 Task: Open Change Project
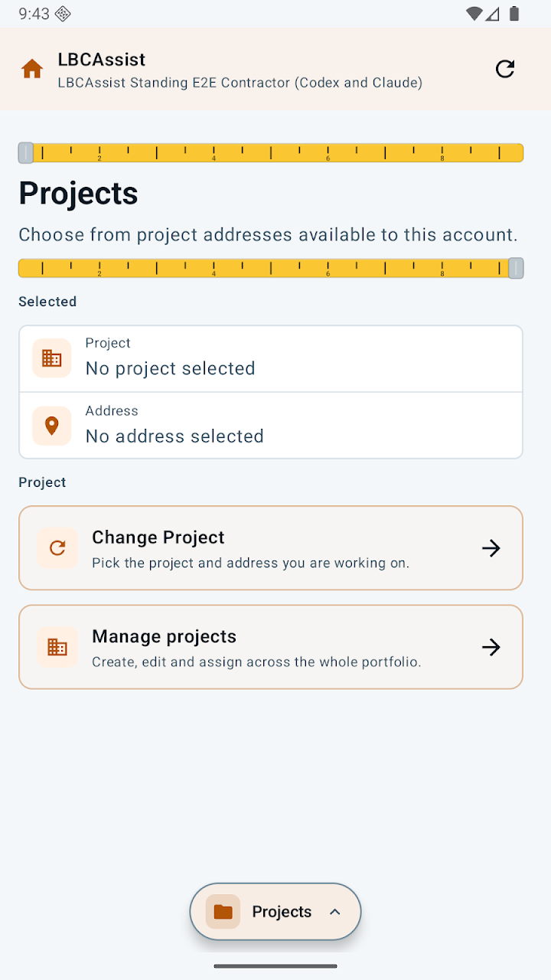(271, 548)
